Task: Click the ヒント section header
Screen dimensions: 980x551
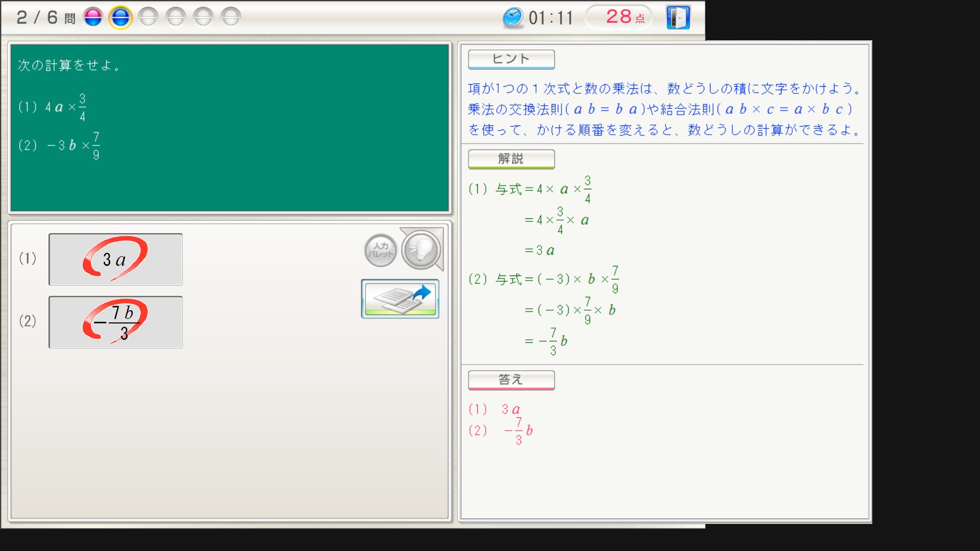Action: [511, 59]
